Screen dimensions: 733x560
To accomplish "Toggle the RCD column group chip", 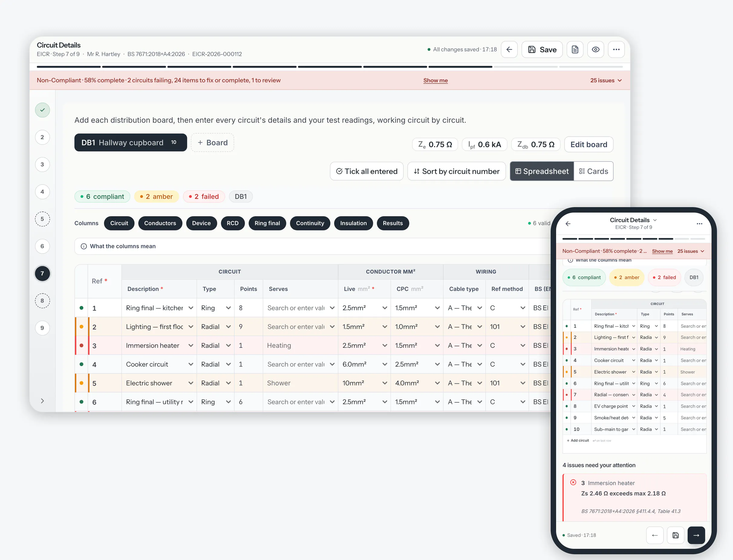I will click(233, 223).
